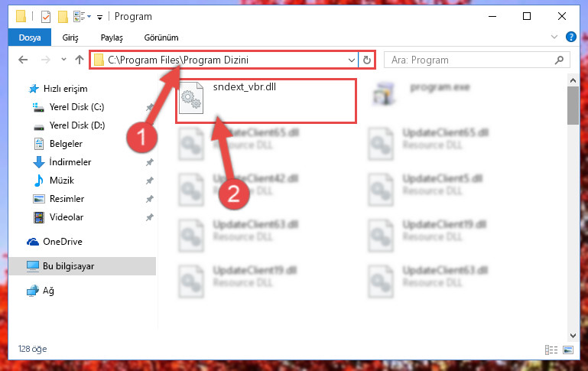Expand the address bar history dropdown

pos(352,60)
